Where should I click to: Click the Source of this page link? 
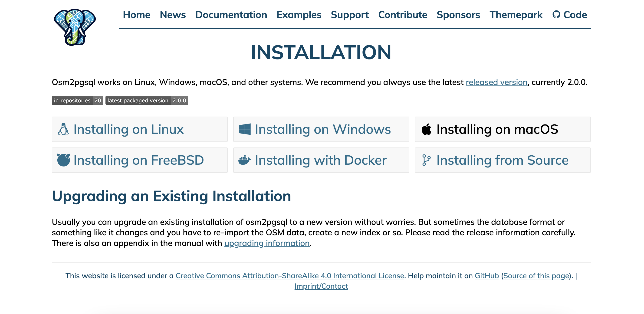[x=536, y=275]
